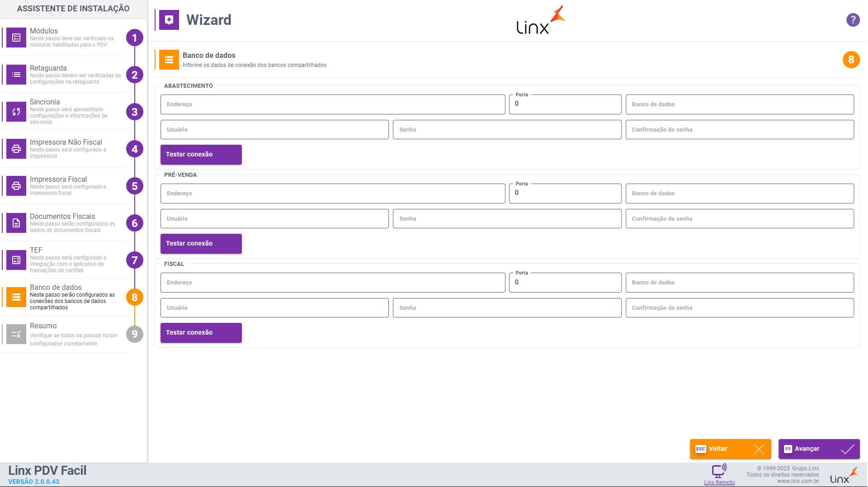868x487 pixels.
Task: Focus the Abastecimento Banco de dados field
Action: [740, 104]
